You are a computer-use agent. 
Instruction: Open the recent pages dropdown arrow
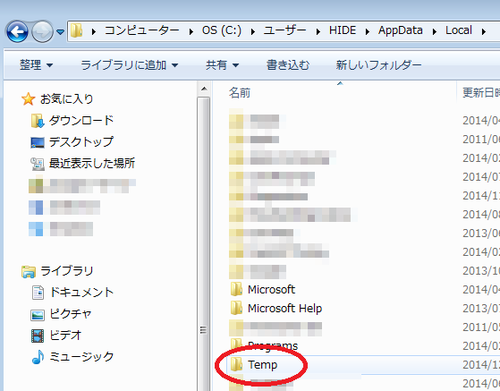60,32
